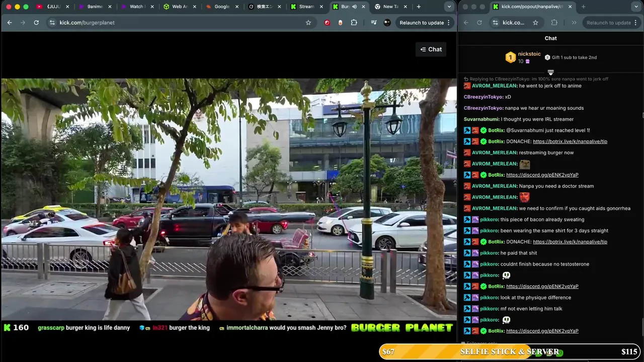This screenshot has height=362, width=644.
Task: Open a new tab in the main window
Action: tap(419, 7)
